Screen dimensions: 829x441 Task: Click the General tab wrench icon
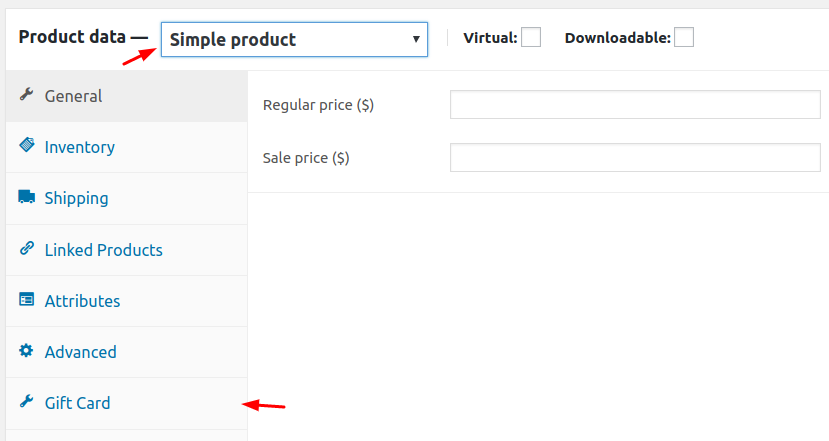click(x=26, y=95)
